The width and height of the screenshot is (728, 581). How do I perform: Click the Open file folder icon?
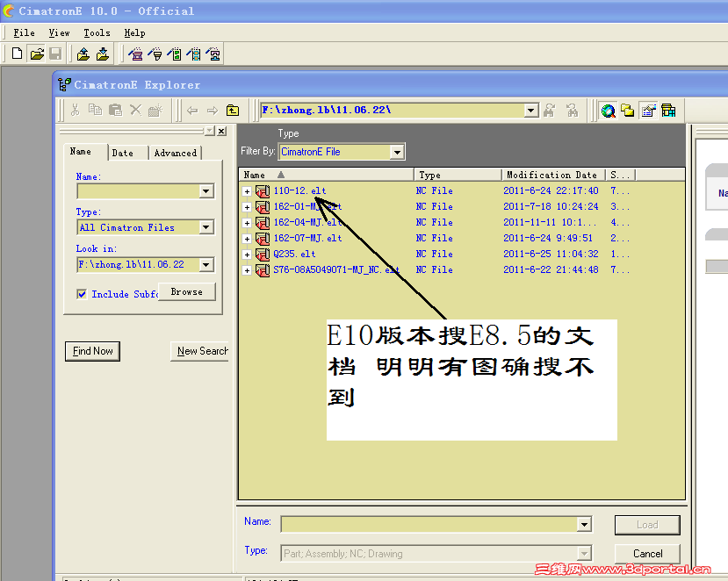tap(37, 54)
